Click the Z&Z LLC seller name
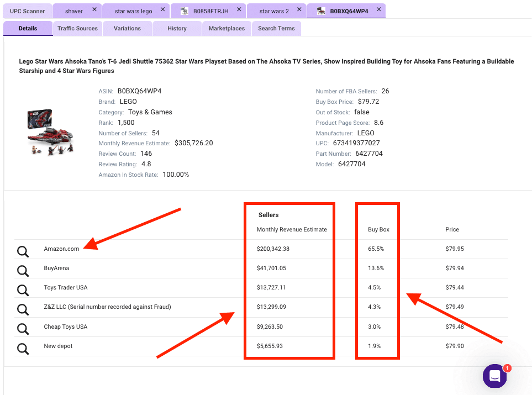532x395 pixels. [x=107, y=307]
